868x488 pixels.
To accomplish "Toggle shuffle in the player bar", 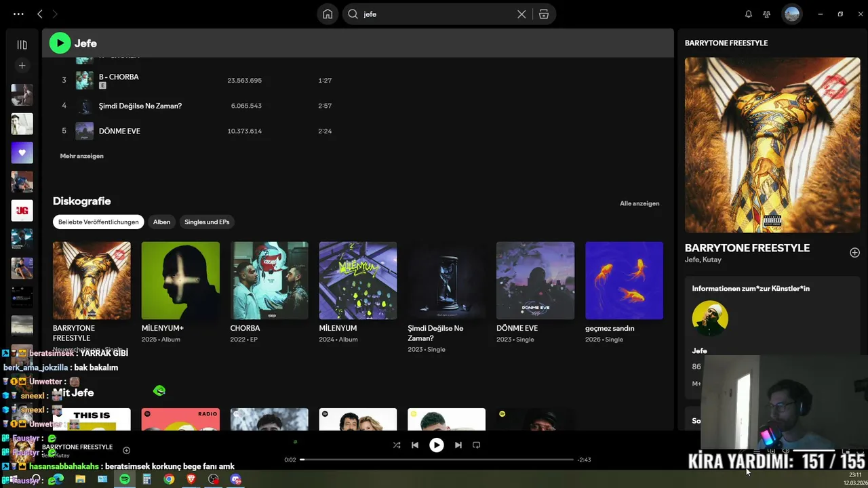I will (397, 445).
